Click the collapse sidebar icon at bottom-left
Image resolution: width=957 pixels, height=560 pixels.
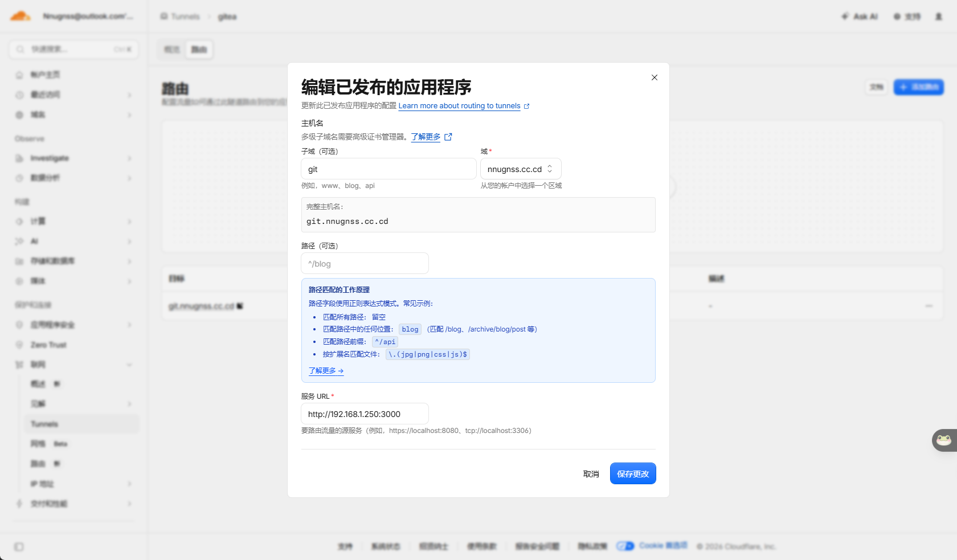point(19,547)
